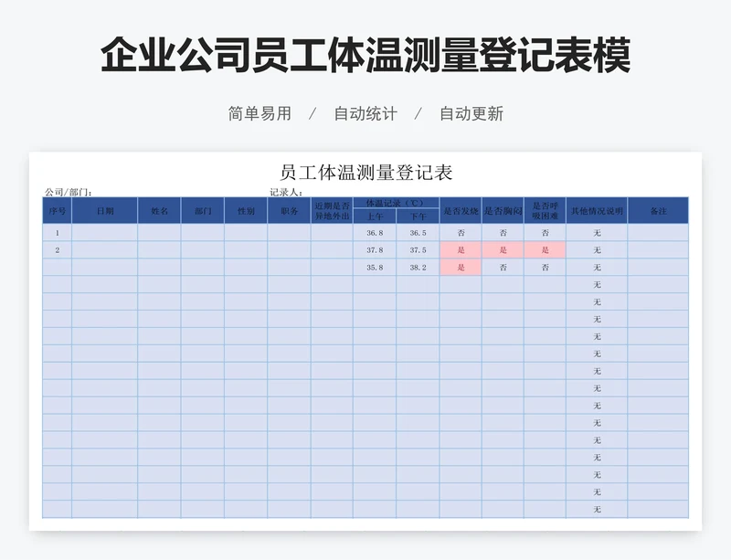The height and width of the screenshot is (560, 731).
Task: Click the temperature cell 36.5
Action: 418,233
